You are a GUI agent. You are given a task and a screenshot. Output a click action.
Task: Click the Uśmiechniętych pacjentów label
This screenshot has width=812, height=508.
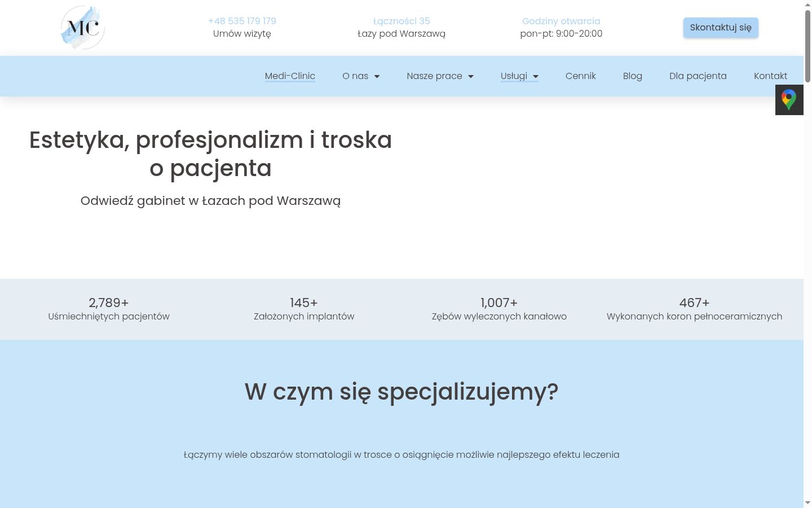click(109, 317)
